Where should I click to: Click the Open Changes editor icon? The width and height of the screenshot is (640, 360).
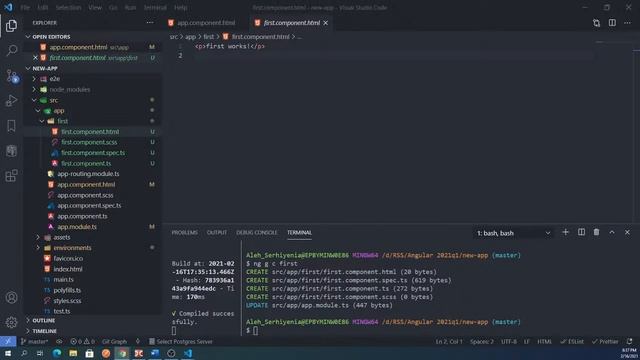pyautogui.click(x=596, y=23)
